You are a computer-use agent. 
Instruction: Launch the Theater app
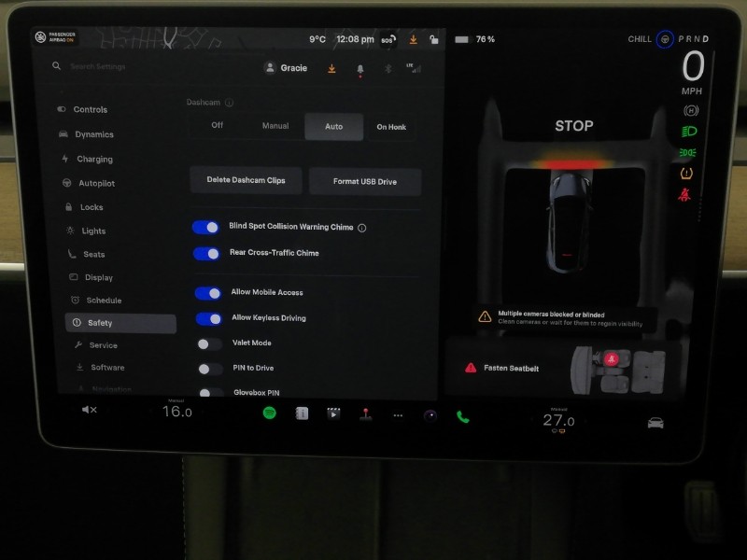point(333,412)
